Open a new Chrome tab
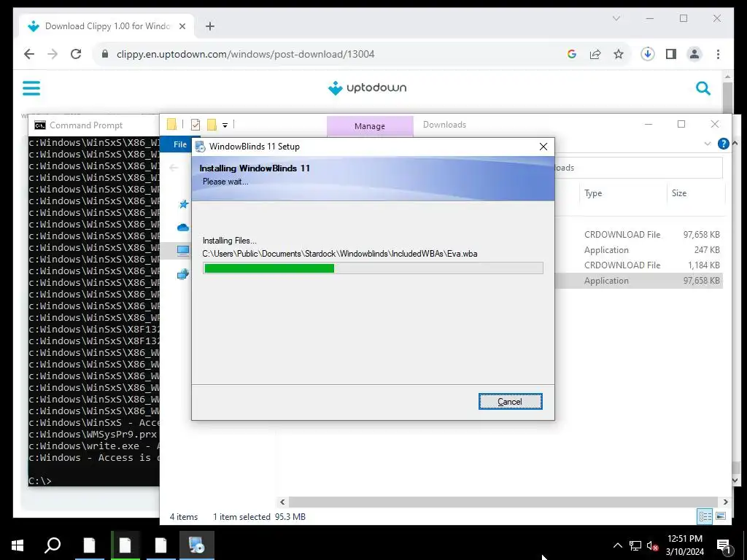The image size is (747, 560). pyautogui.click(x=210, y=26)
